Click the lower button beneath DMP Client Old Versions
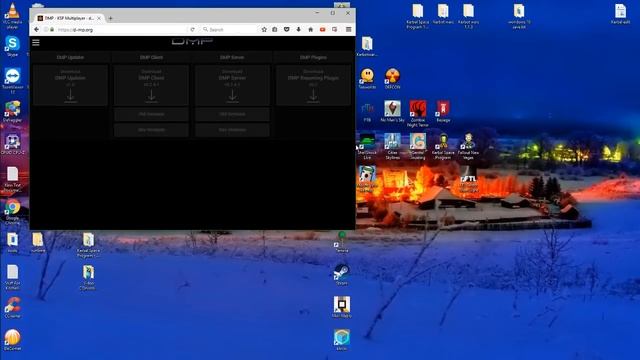This screenshot has height=360, width=640. coord(151,130)
